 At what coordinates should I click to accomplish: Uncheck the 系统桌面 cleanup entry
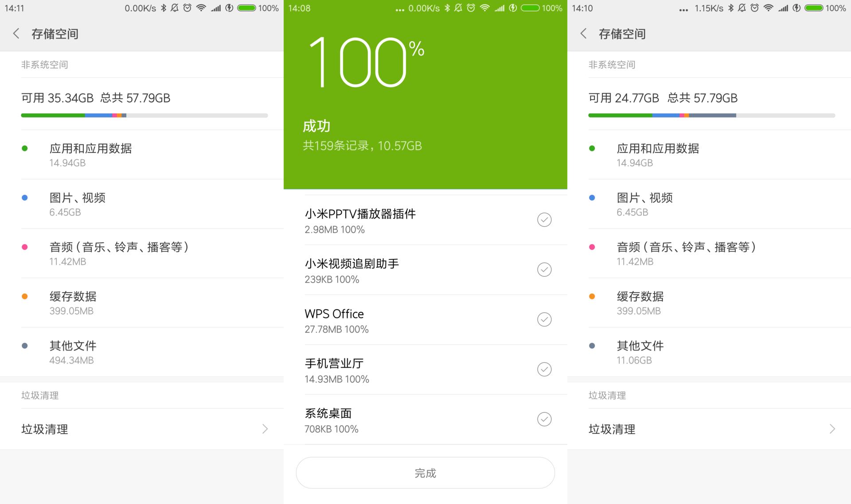coord(544,419)
